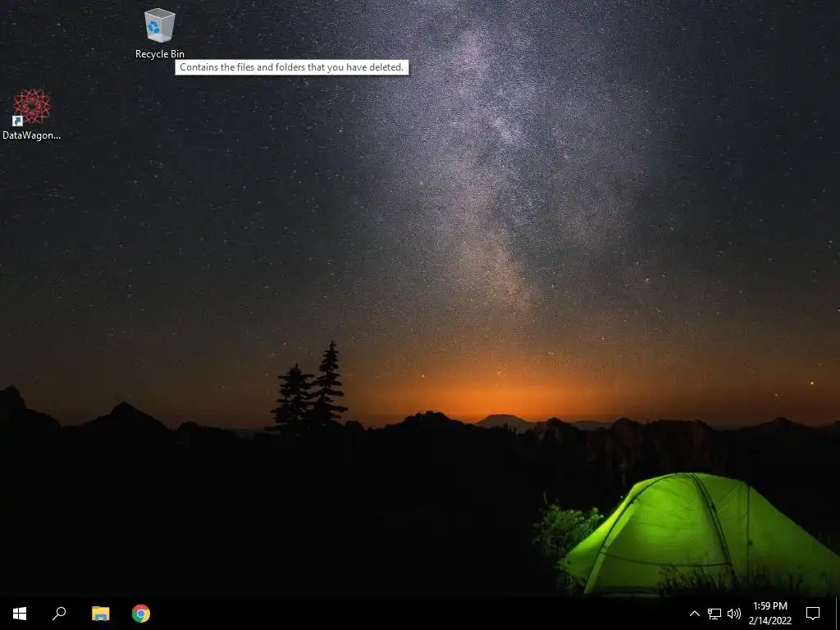The width and height of the screenshot is (840, 630).
Task: Open Action Center notifications icon
Action: (x=813, y=614)
